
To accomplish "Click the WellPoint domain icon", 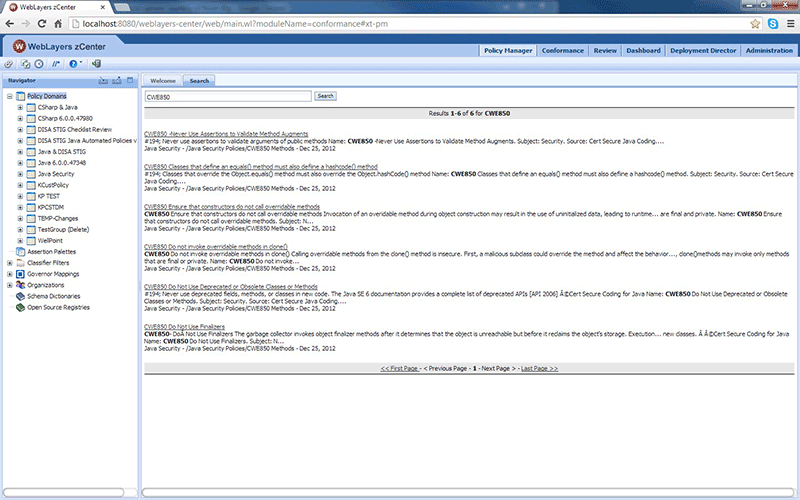I will click(31, 240).
